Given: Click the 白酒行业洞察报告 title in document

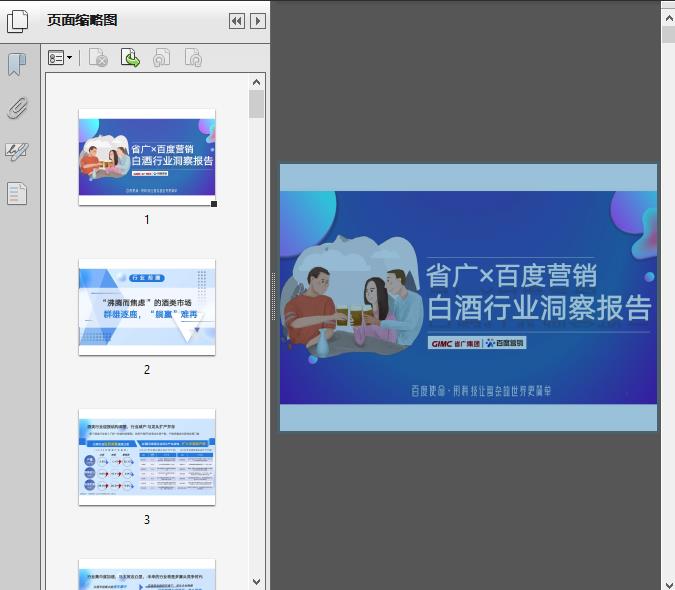Looking at the screenshot, I should (x=539, y=308).
